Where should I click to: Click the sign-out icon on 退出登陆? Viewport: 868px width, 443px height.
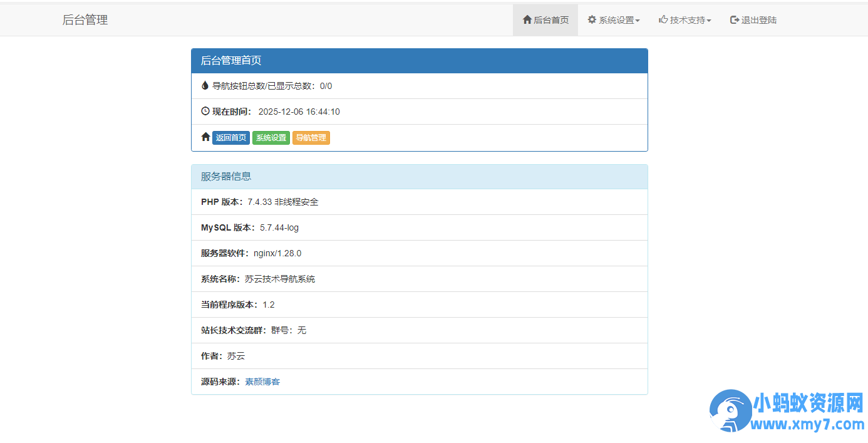pyautogui.click(x=733, y=19)
